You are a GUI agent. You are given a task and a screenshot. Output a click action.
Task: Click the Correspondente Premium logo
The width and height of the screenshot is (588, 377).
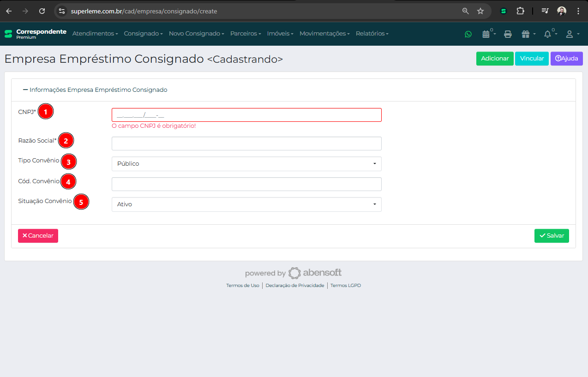36,34
